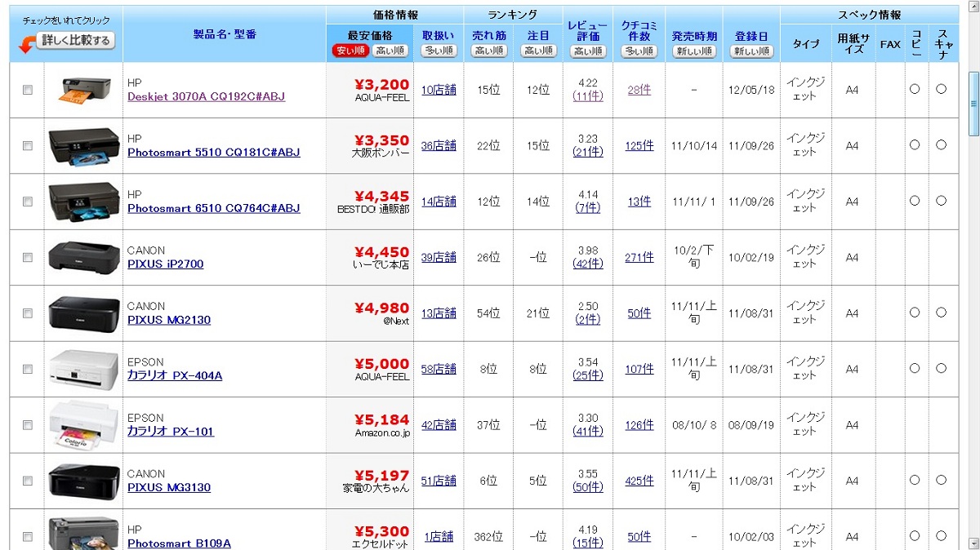Open the 10店舗 store list link
This screenshot has height=550, width=980.
pos(439,90)
